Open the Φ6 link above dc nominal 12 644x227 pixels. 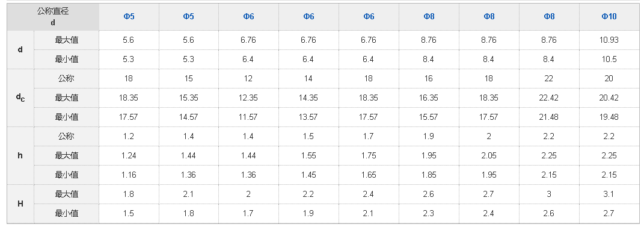(x=248, y=16)
